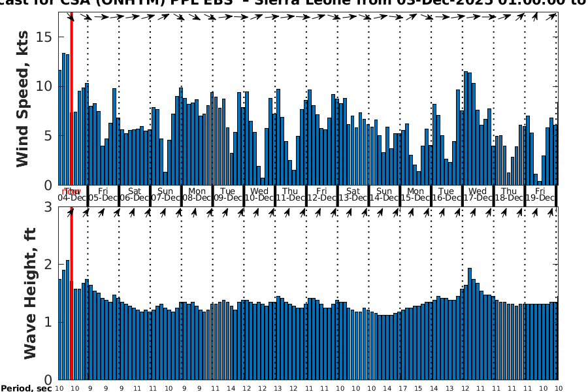
Task: Click the Wave Height, ft axis label
Action: pyautogui.click(x=30, y=294)
